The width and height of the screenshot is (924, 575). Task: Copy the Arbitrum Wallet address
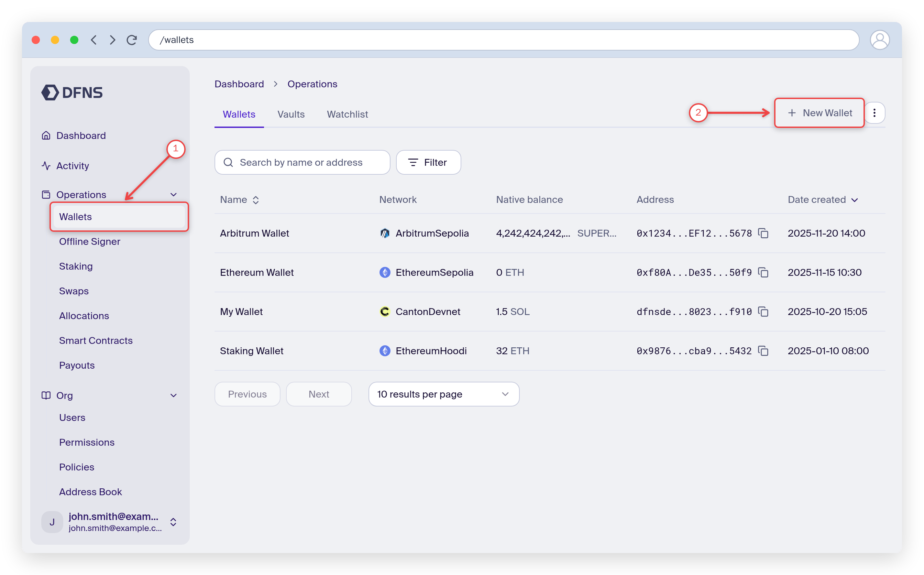pos(763,233)
